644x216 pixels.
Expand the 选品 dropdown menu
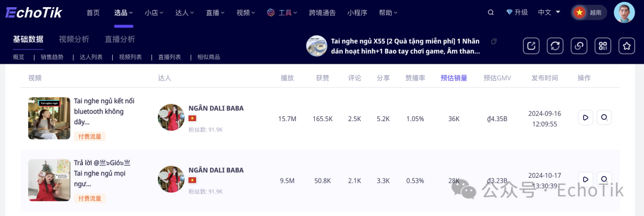click(123, 13)
